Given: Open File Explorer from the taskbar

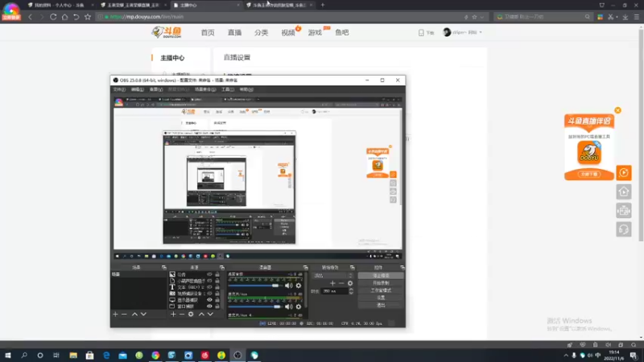Looking at the screenshot, I should [73, 355].
